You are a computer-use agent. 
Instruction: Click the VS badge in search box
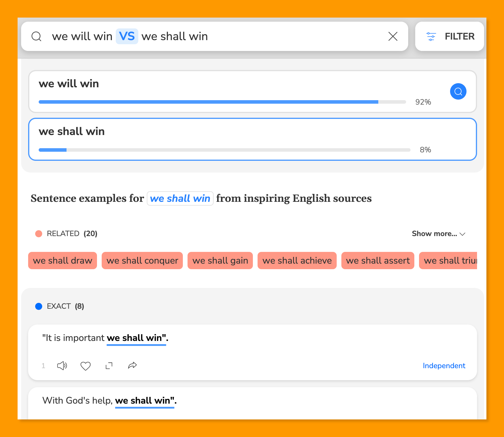click(x=127, y=37)
